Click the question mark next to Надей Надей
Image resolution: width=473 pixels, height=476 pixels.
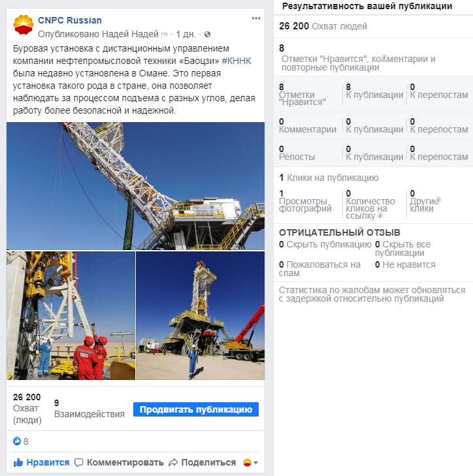[x=165, y=35]
